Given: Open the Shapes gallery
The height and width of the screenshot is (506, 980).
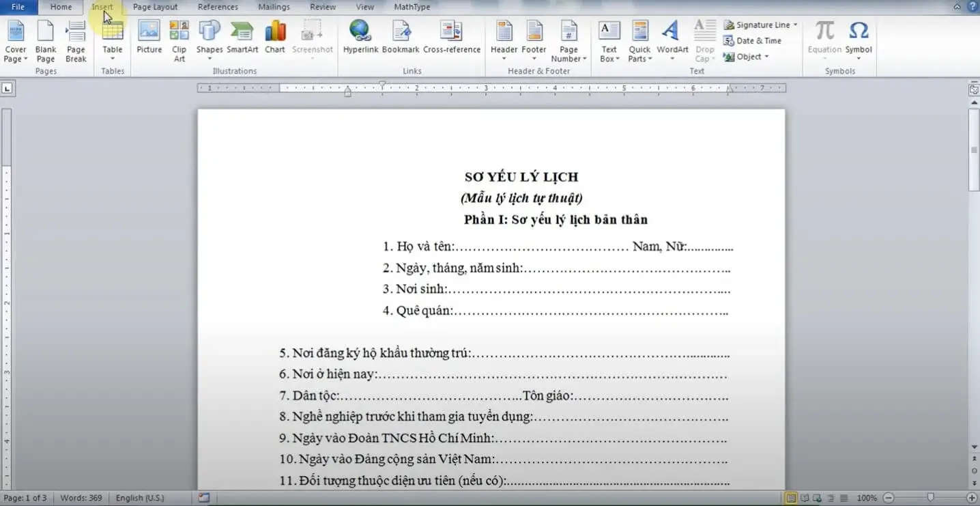Looking at the screenshot, I should point(210,42).
